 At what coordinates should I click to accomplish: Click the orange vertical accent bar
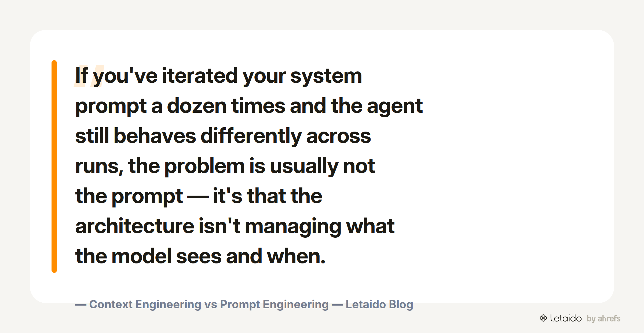54,166
